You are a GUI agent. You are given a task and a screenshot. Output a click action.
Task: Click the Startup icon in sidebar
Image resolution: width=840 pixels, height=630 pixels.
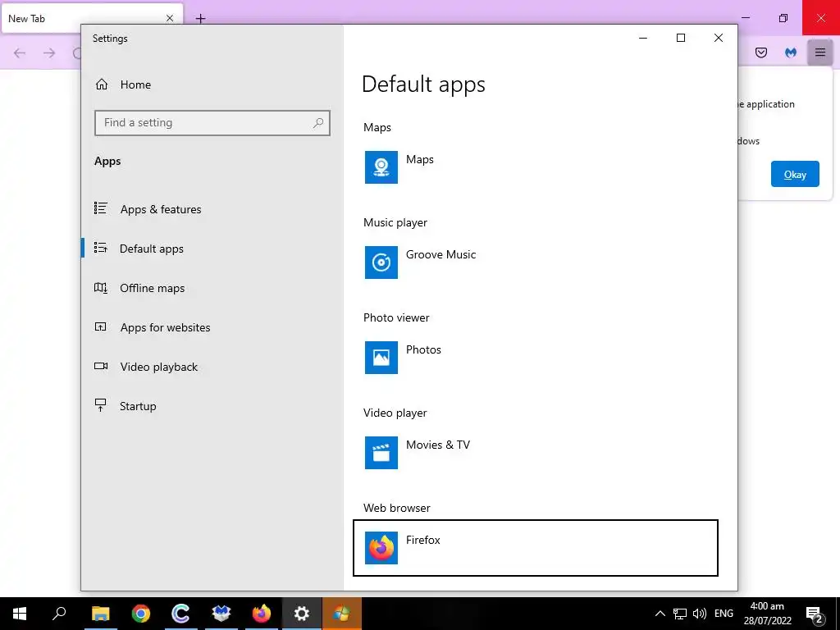pyautogui.click(x=100, y=405)
